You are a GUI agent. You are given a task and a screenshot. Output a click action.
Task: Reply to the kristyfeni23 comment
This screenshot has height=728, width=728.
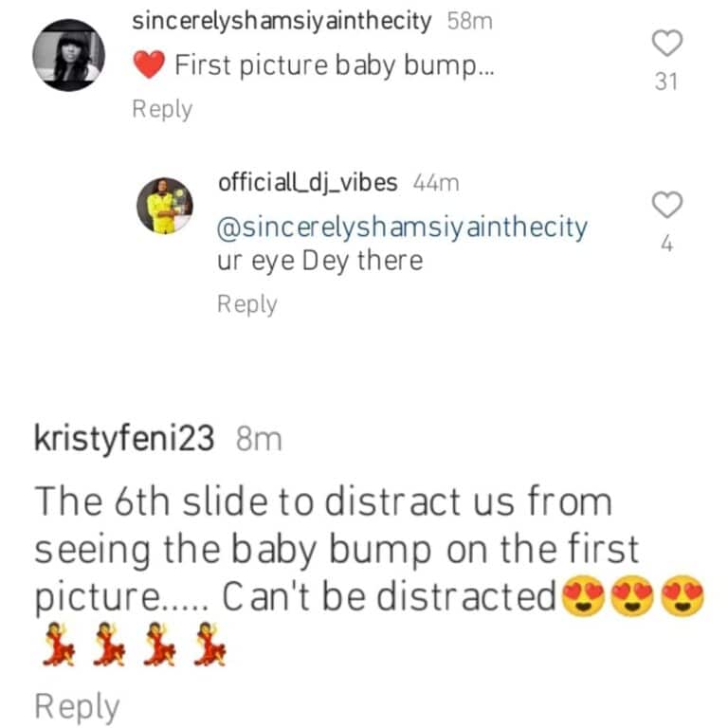[77, 707]
